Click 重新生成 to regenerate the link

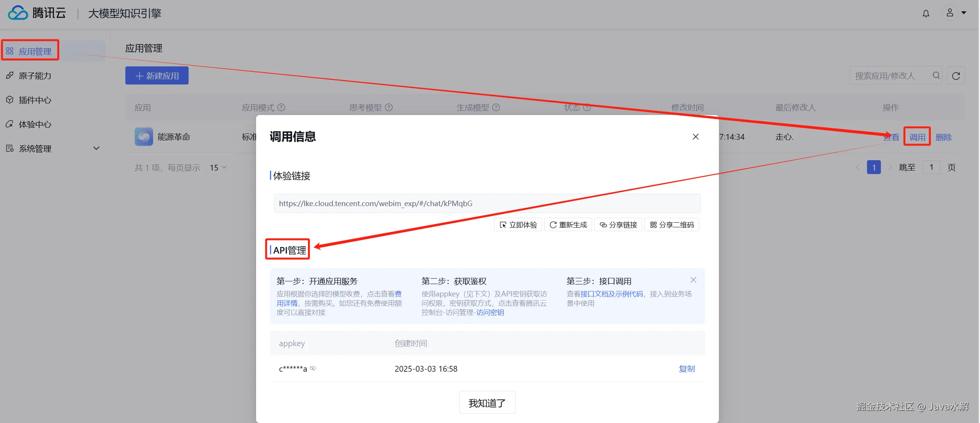(568, 225)
